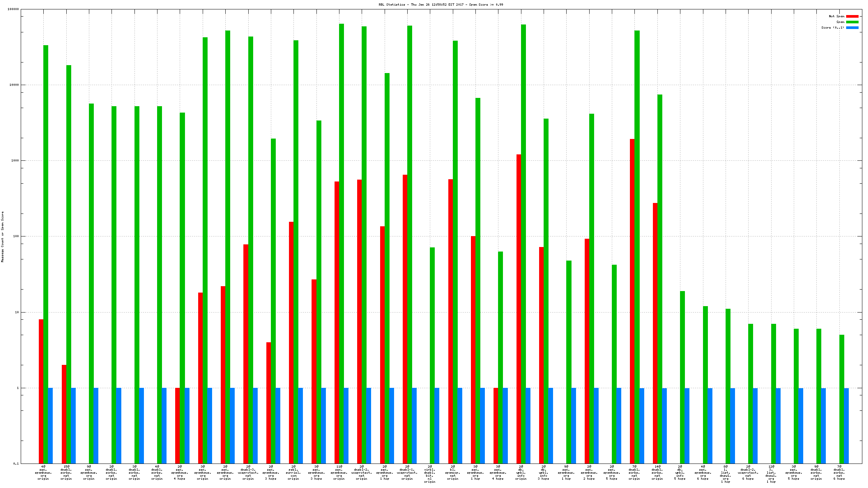The image size is (868, 488).
Task: Click the last x-axis label 7@ dnsbl.sorbs.net 6 hops
Action: [x=839, y=473]
